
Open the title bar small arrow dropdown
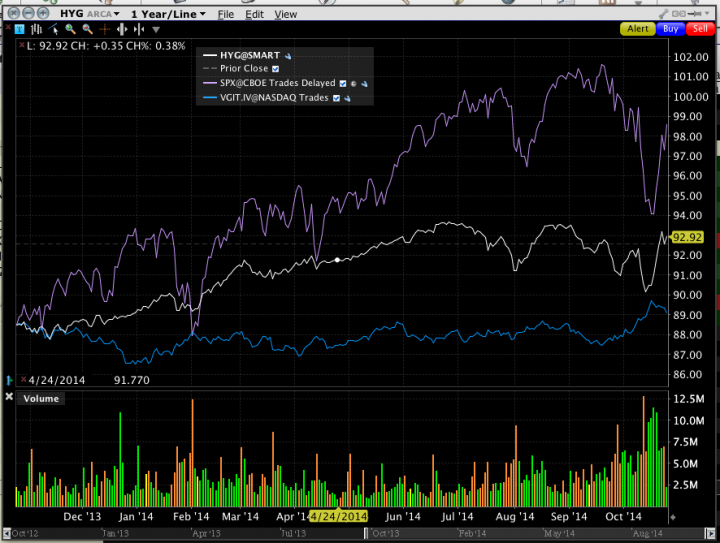pos(708,14)
